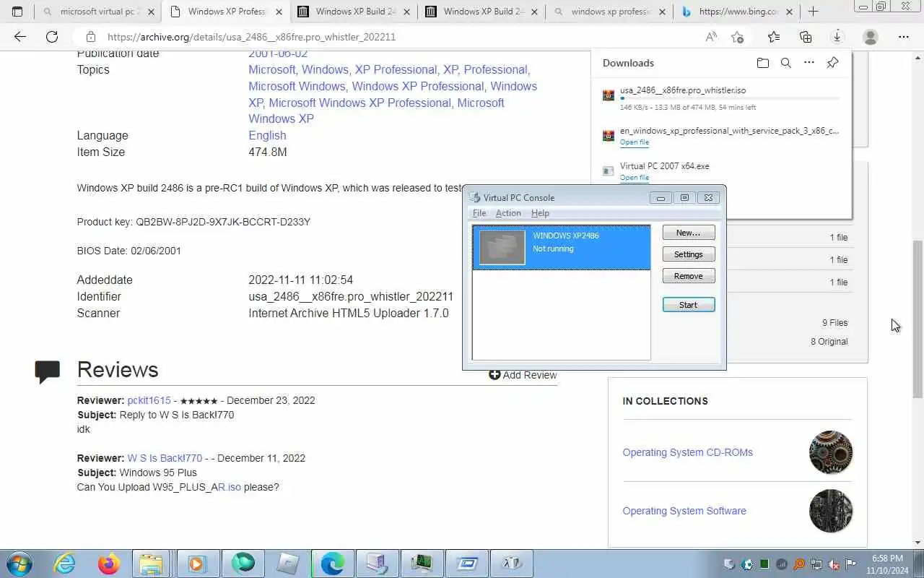Open Settings for the virtual machine
Viewport: 924px width, 578px height.
[689, 254]
